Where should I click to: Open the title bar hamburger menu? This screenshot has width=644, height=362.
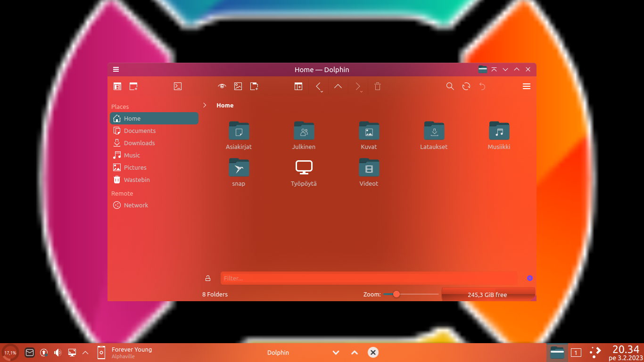(x=116, y=69)
